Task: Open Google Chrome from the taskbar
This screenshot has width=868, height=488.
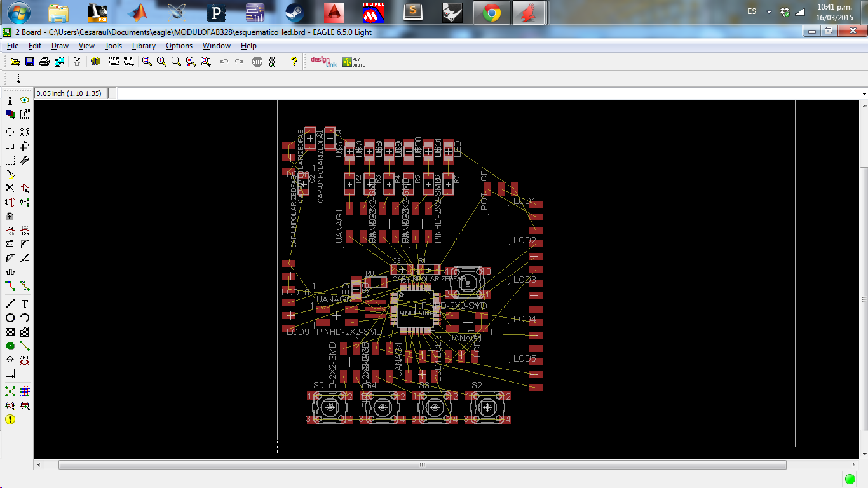Action: point(491,12)
